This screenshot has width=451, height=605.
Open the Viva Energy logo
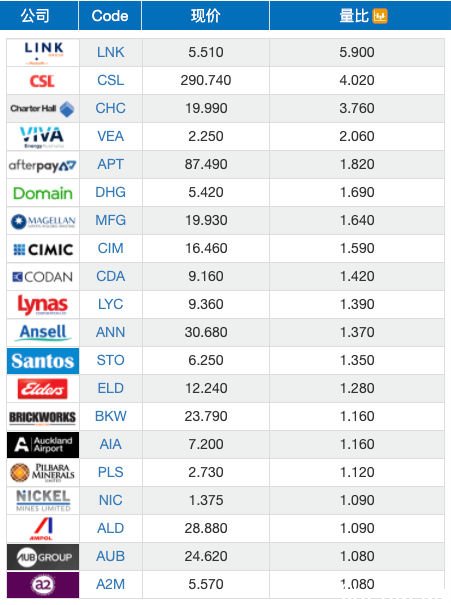[42, 137]
